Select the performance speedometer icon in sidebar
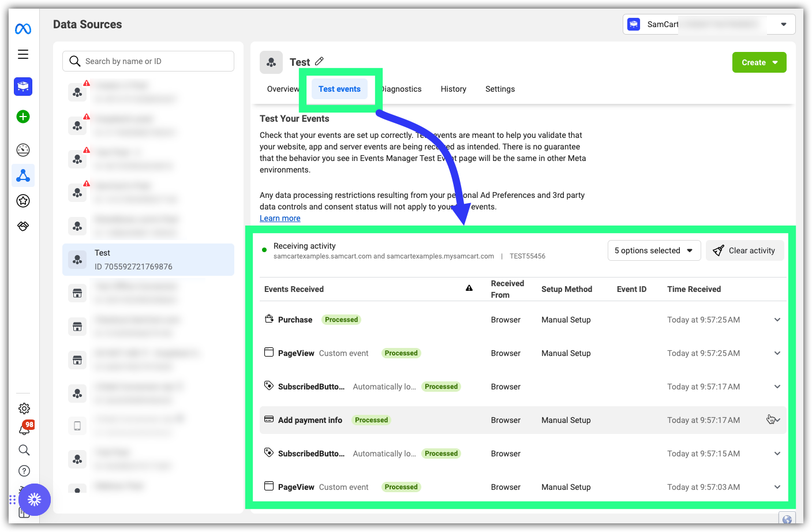The image size is (812, 532). point(23,149)
